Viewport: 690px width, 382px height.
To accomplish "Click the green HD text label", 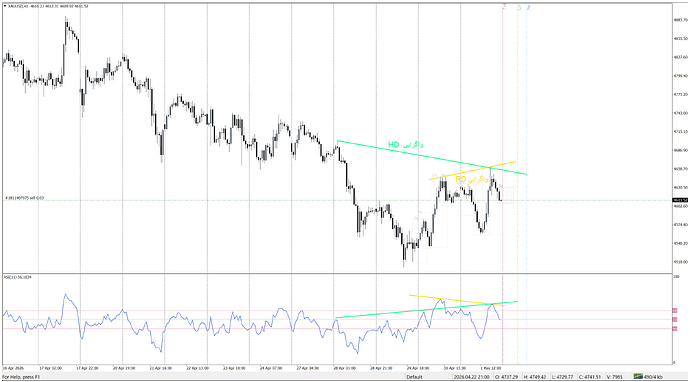I will (406, 144).
